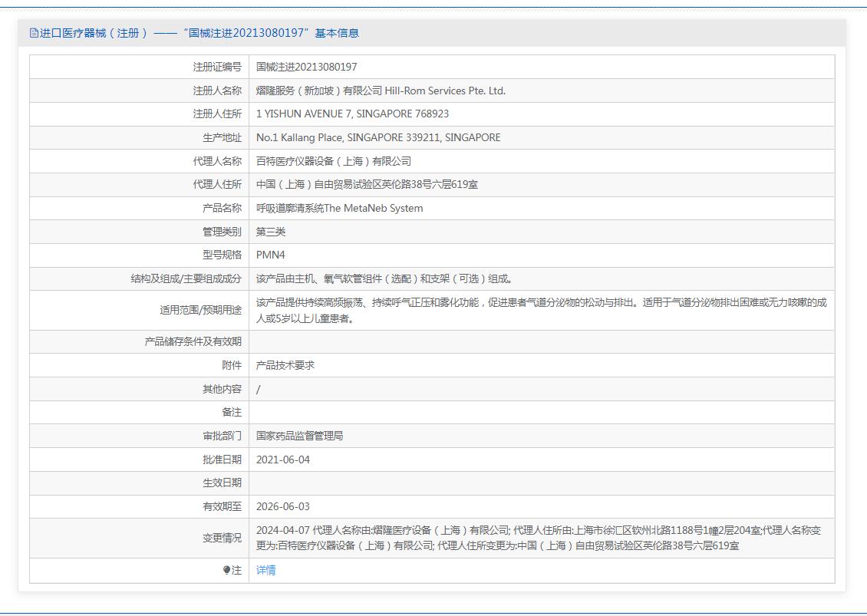Viewport: 867px width, 616px height.
Task: Click the 适用范围/预期用途 label cell
Action: pyautogui.click(x=140, y=310)
